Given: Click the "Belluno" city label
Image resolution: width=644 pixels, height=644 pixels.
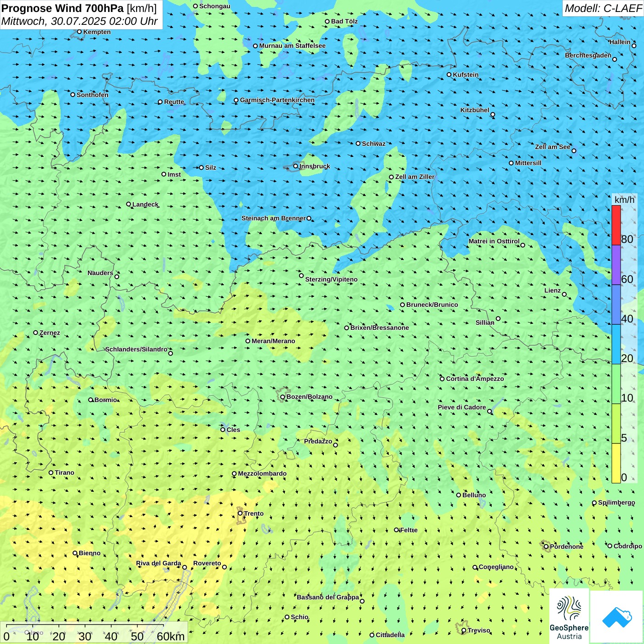Looking at the screenshot, I should click(474, 495).
